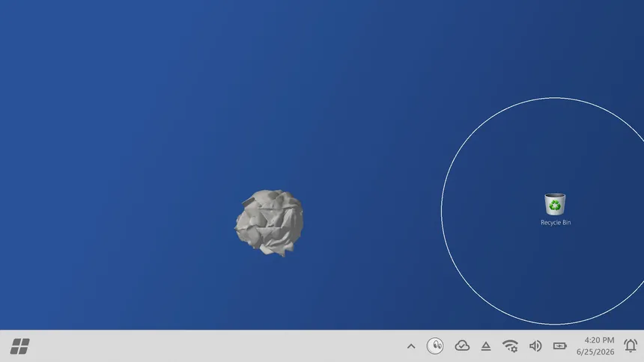The height and width of the screenshot is (362, 644).
Task: Open the volume speaker icon
Action: coord(535,346)
